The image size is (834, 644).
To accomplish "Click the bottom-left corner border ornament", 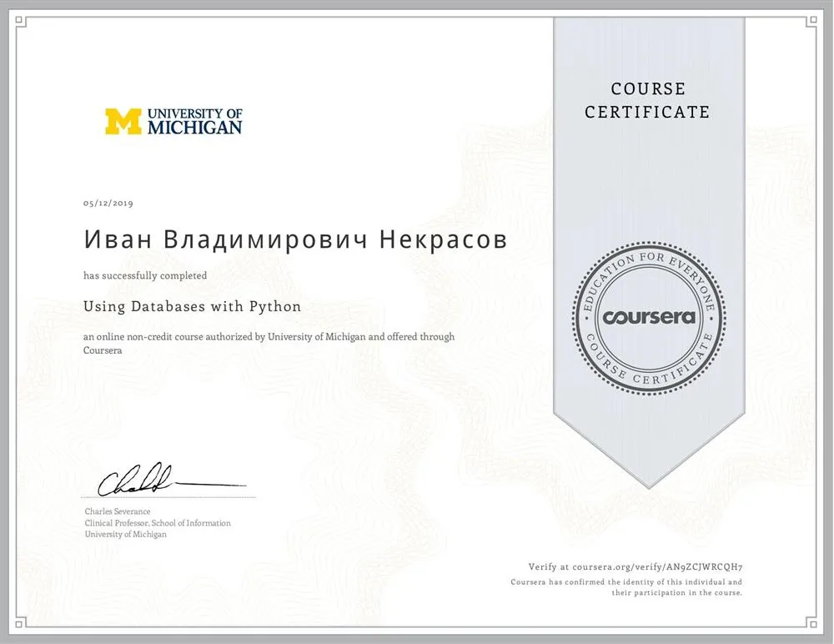I will pos(20,622).
